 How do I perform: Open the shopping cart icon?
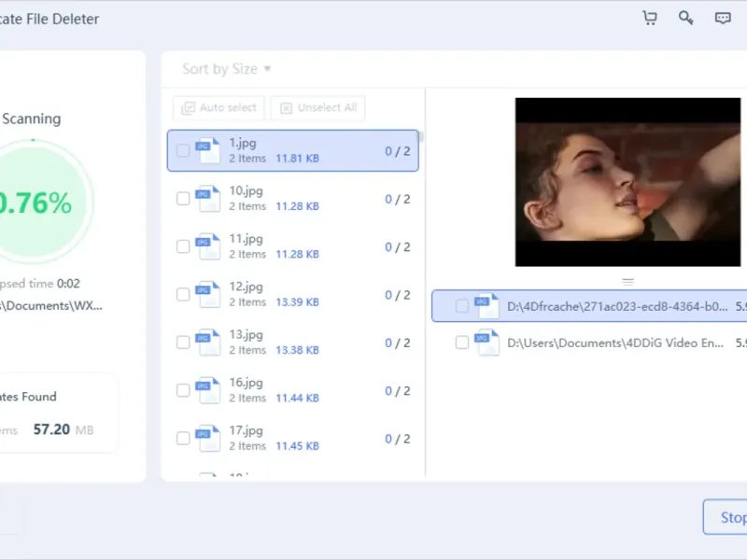(650, 18)
